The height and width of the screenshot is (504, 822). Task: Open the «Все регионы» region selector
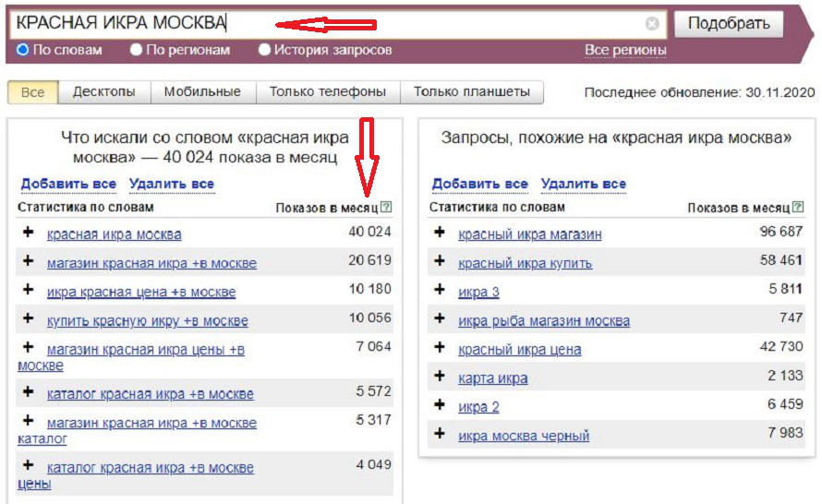(625, 50)
